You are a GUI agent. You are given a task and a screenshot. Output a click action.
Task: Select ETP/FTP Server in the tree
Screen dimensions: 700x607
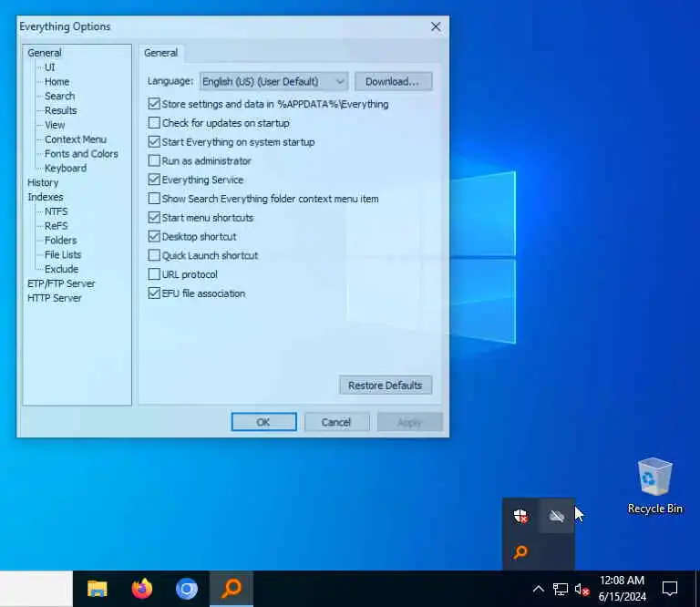coord(61,283)
